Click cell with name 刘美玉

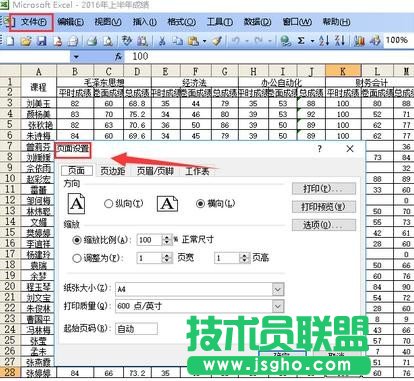[x=39, y=103]
